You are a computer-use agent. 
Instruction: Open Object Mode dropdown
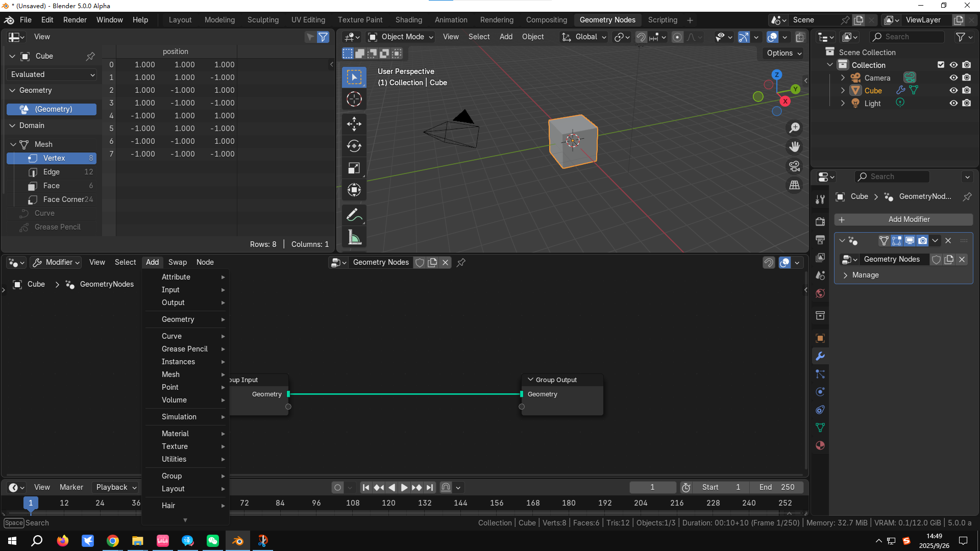pos(401,37)
